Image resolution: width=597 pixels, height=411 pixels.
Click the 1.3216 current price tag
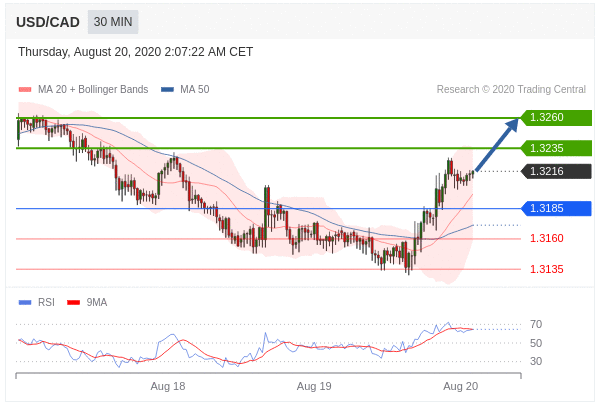(x=556, y=171)
